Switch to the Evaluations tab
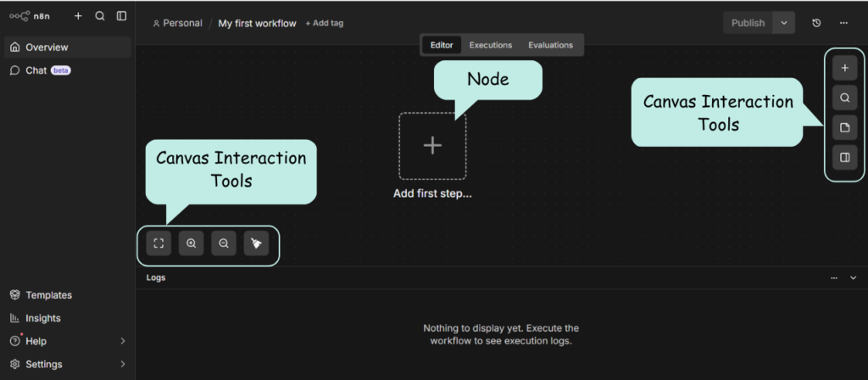This screenshot has height=380, width=868. [x=550, y=45]
